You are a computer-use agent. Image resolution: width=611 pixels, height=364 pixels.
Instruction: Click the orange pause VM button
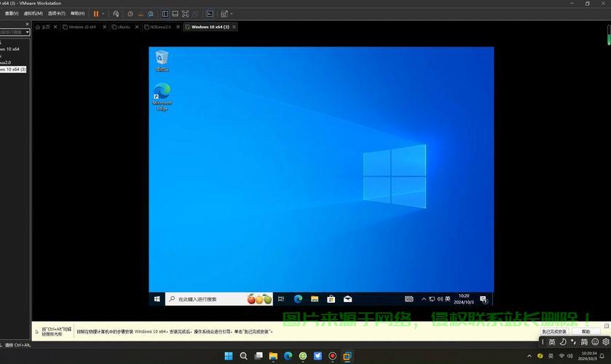click(x=95, y=13)
